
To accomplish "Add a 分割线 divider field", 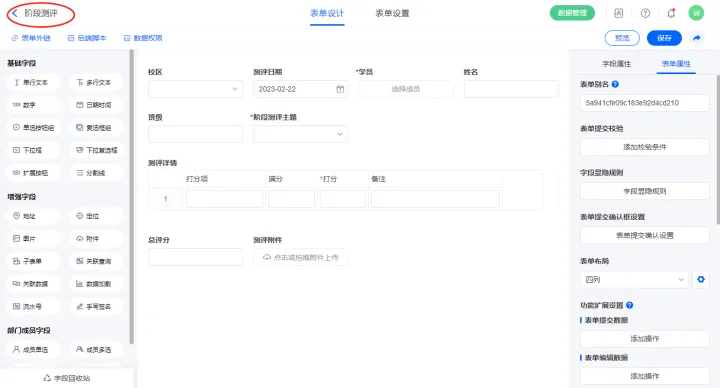I will click(x=96, y=173).
